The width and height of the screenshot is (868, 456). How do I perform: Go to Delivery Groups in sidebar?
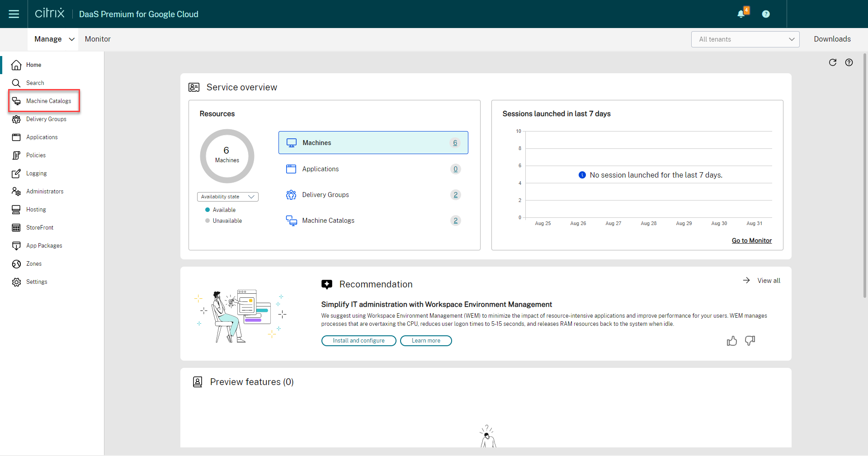[x=46, y=119]
